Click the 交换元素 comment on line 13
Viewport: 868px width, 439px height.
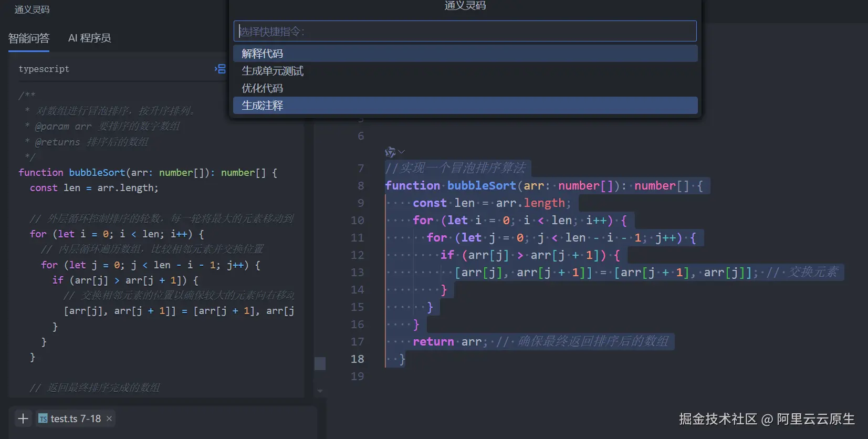tap(802, 272)
